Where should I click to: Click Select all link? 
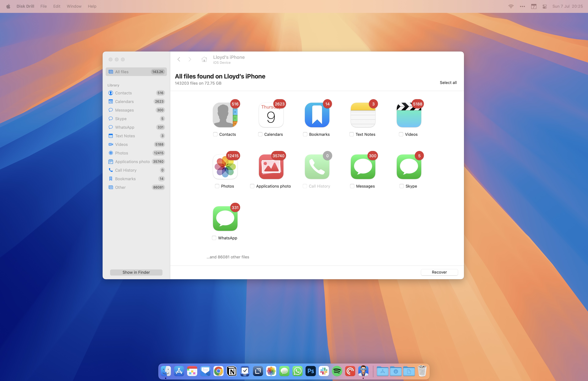pyautogui.click(x=448, y=83)
